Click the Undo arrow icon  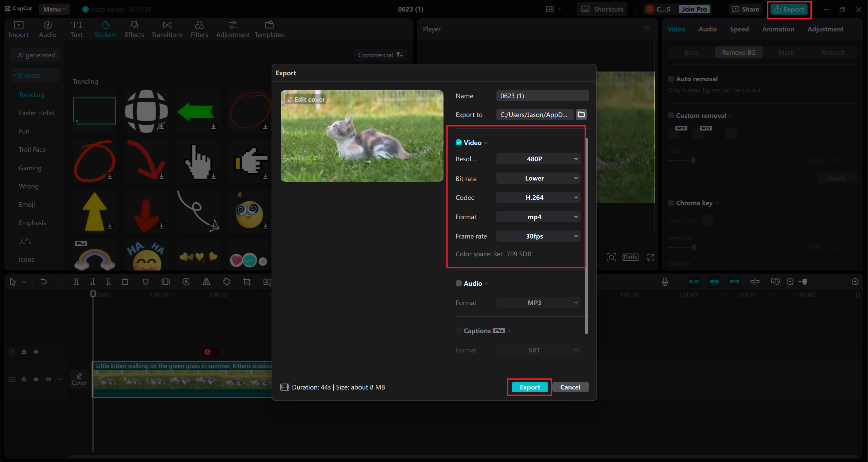(x=44, y=282)
